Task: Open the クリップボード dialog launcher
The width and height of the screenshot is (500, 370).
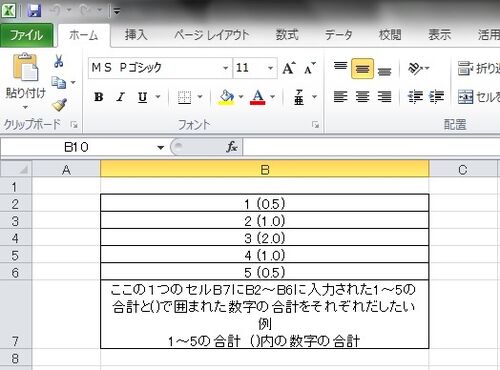Action: pyautogui.click(x=74, y=125)
